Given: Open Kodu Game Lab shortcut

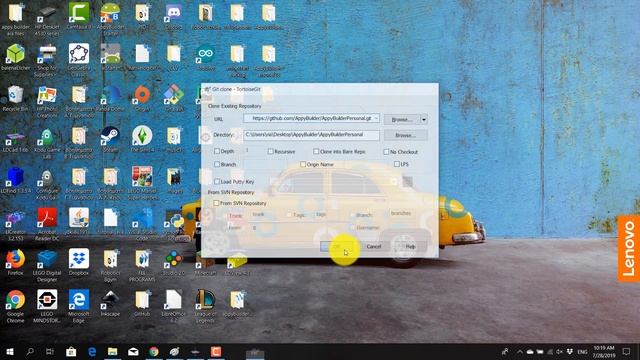Looking at the screenshot, I should click(x=47, y=142).
